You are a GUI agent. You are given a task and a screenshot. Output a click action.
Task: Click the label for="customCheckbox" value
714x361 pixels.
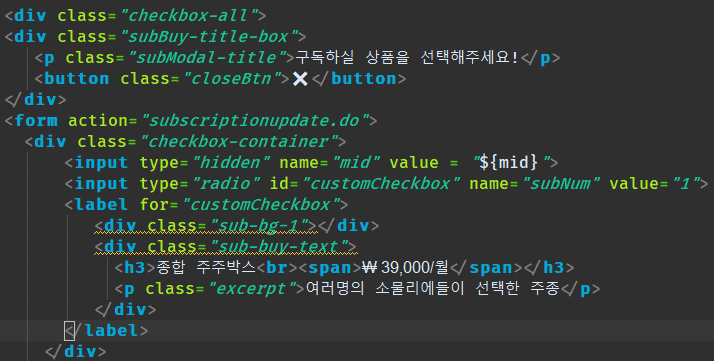click(261, 204)
